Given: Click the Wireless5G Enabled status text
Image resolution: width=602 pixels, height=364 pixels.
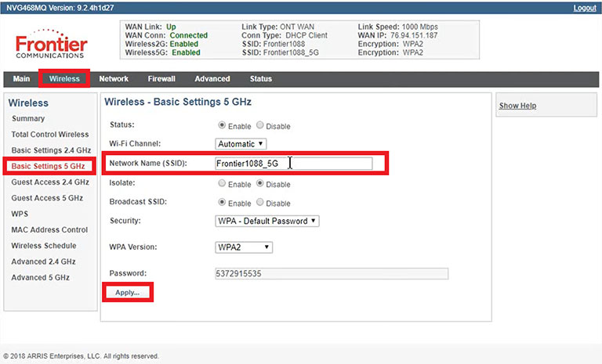Looking at the screenshot, I should pos(163,52).
